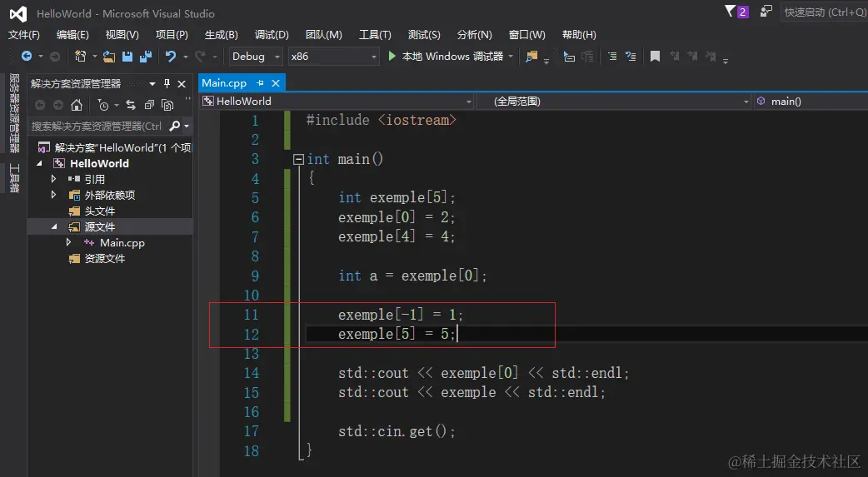Click the Undo arrow icon
This screenshot has height=477, width=868.
(171, 56)
